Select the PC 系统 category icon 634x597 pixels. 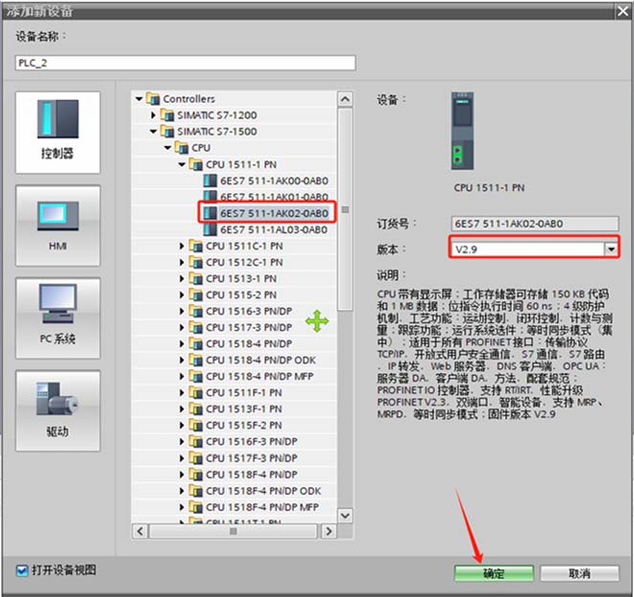click(x=57, y=318)
